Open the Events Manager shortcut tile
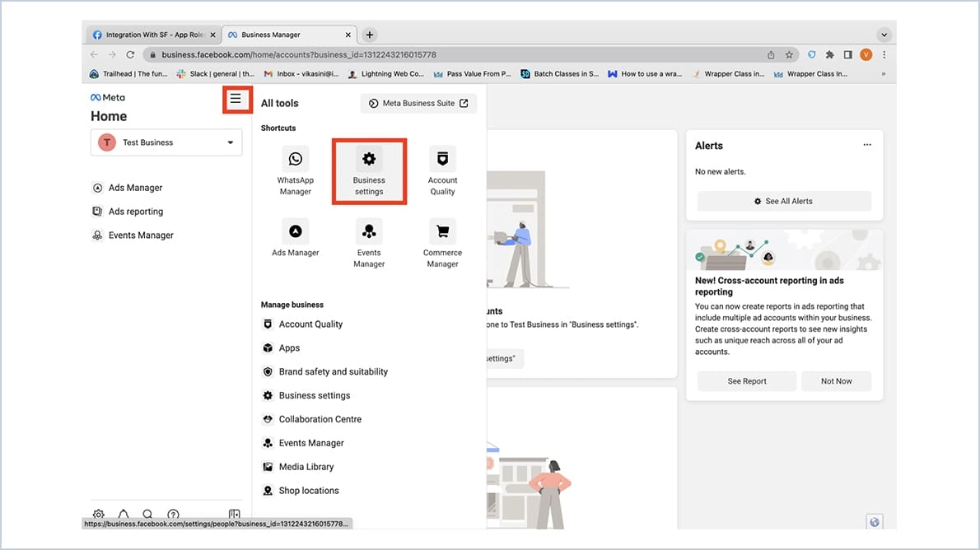 click(370, 244)
